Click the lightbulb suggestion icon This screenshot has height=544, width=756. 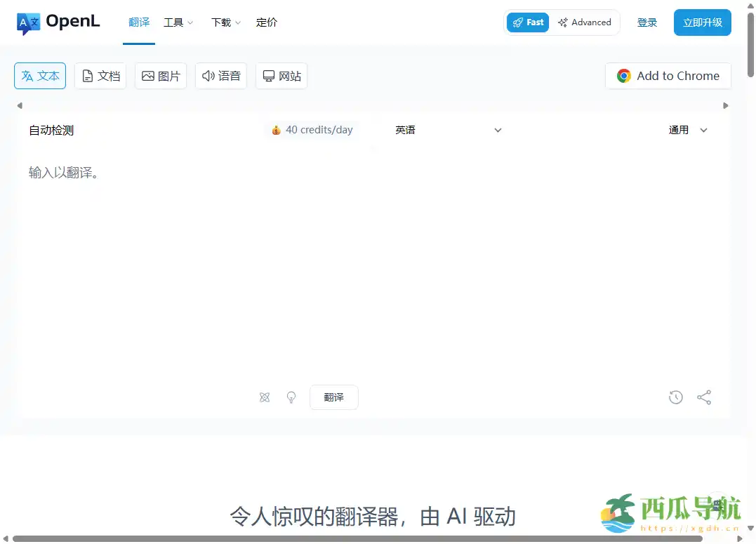[291, 397]
